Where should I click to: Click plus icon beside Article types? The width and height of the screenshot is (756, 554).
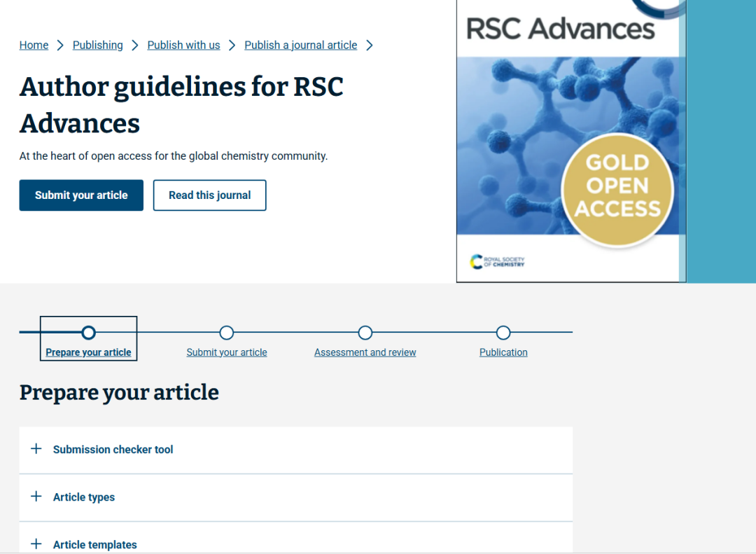tap(36, 496)
